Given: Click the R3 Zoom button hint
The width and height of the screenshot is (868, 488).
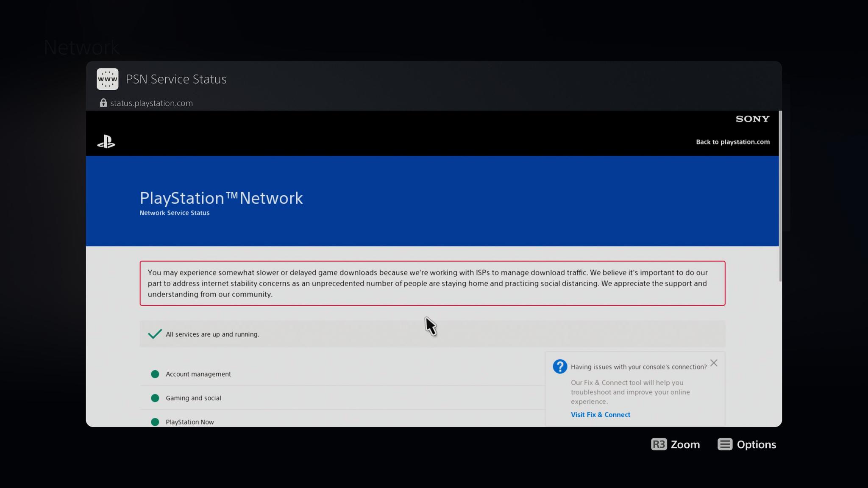Looking at the screenshot, I should 676,444.
